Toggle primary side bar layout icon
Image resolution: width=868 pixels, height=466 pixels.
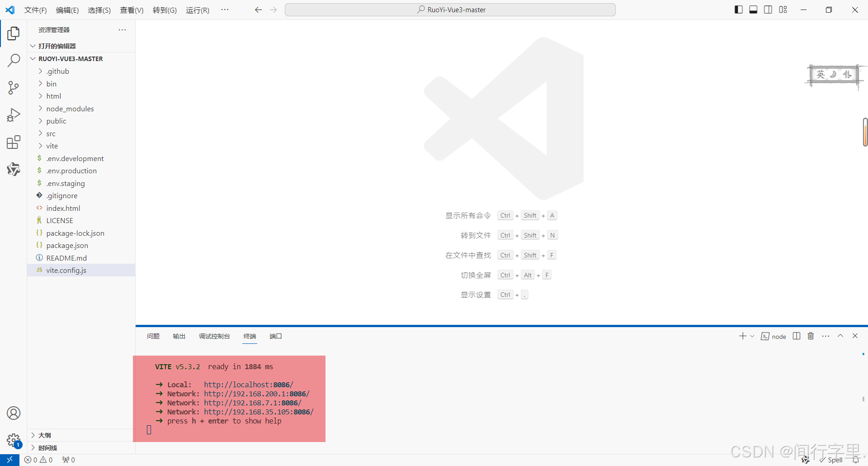point(739,10)
